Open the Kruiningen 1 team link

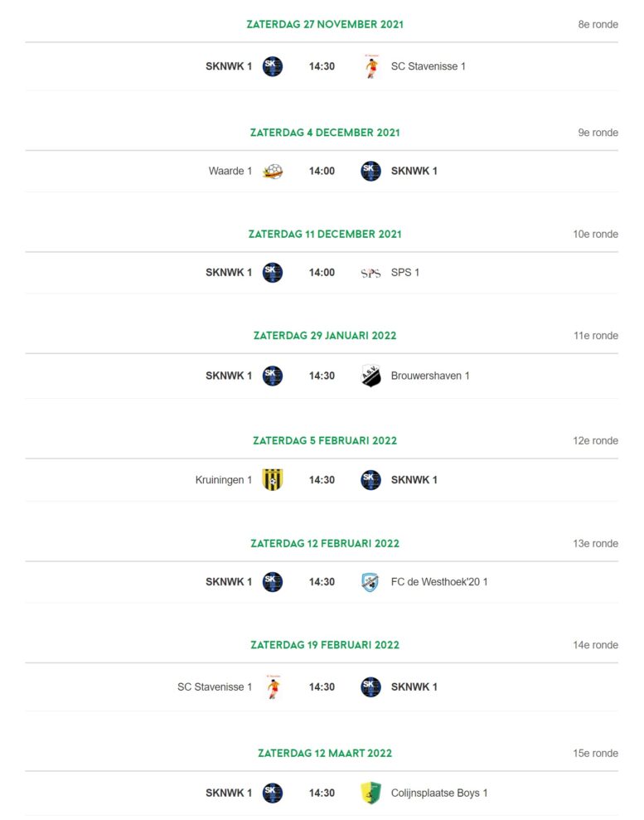click(x=224, y=480)
